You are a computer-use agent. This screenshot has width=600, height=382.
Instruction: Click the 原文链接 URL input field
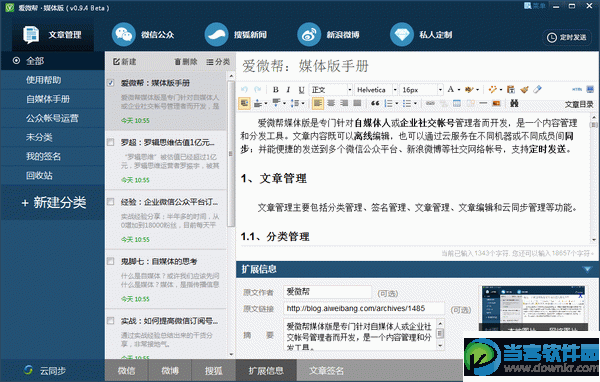coord(364,309)
